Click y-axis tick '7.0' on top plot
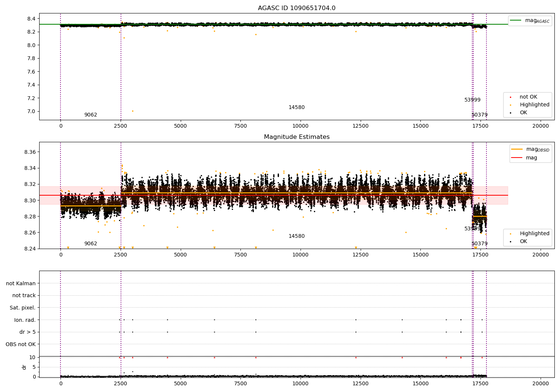The height and width of the screenshot is (392, 560). click(31, 111)
